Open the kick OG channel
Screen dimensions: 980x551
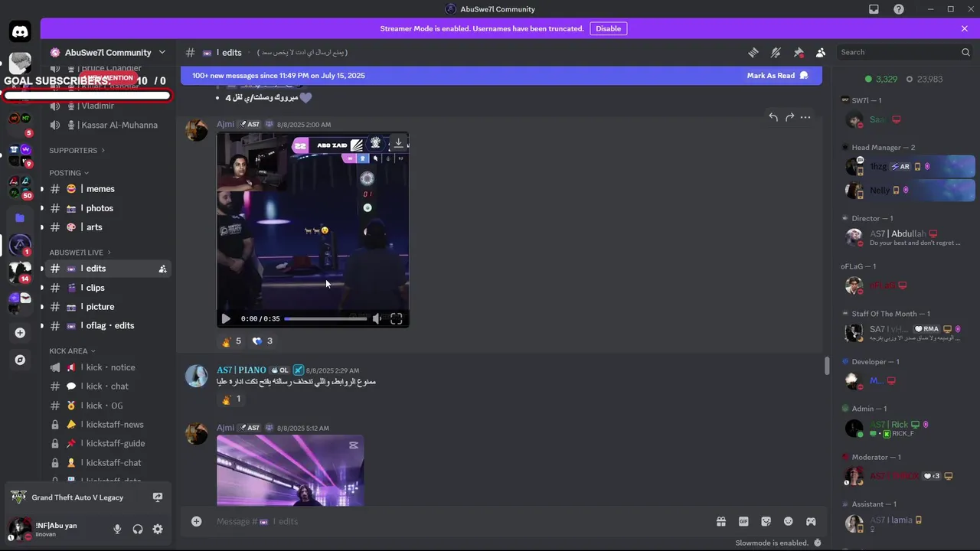(x=107, y=406)
